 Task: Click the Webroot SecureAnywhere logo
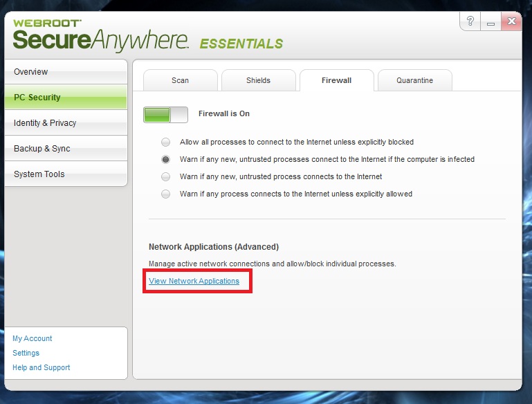[100, 35]
